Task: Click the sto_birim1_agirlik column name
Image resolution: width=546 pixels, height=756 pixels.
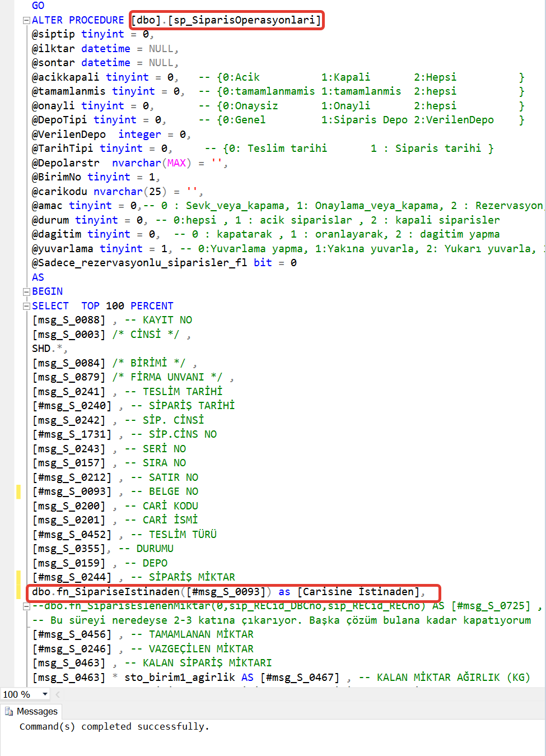Action: pyautogui.click(x=180, y=678)
